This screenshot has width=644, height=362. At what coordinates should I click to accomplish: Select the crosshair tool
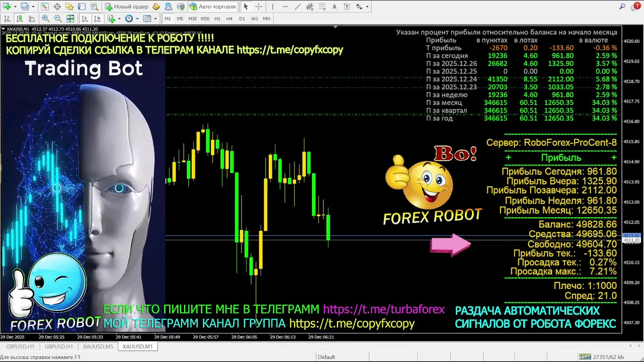coord(259,7)
